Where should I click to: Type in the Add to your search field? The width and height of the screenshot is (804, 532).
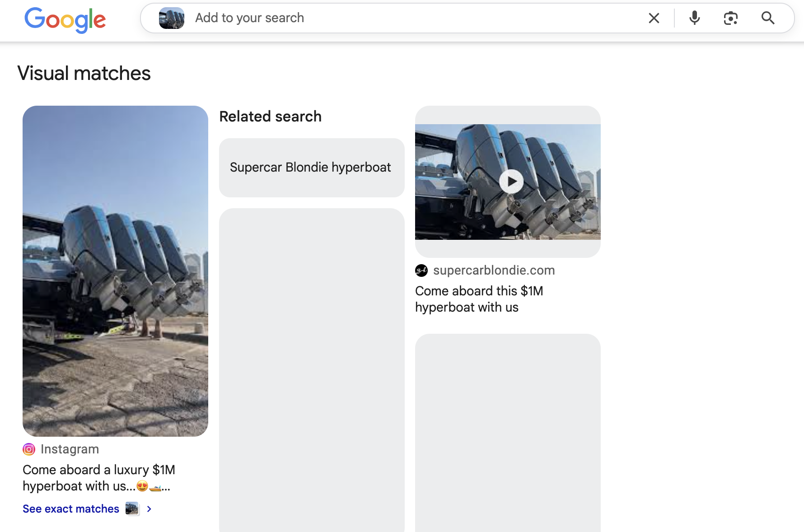coord(407,18)
